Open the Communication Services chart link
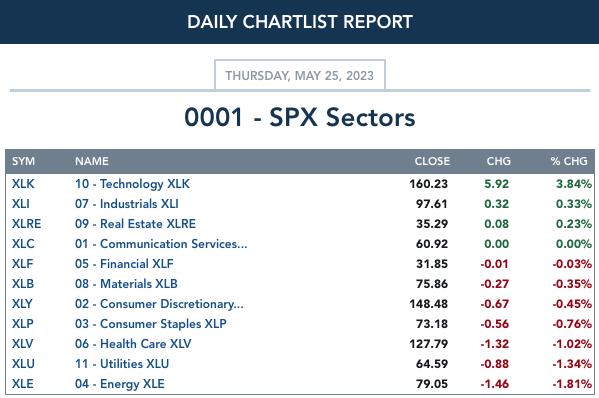 [x=161, y=244]
